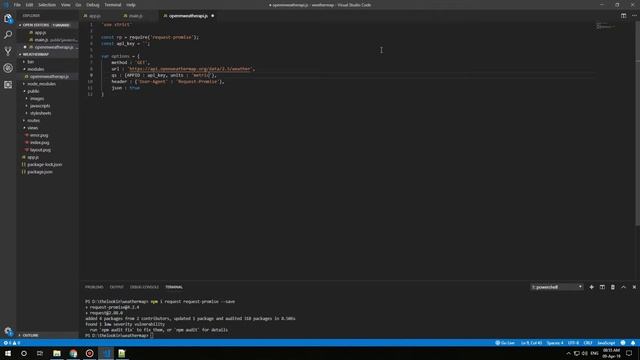This screenshot has width=640, height=360.
Task: Click the Kill Terminal trash icon
Action: [x=613, y=287]
